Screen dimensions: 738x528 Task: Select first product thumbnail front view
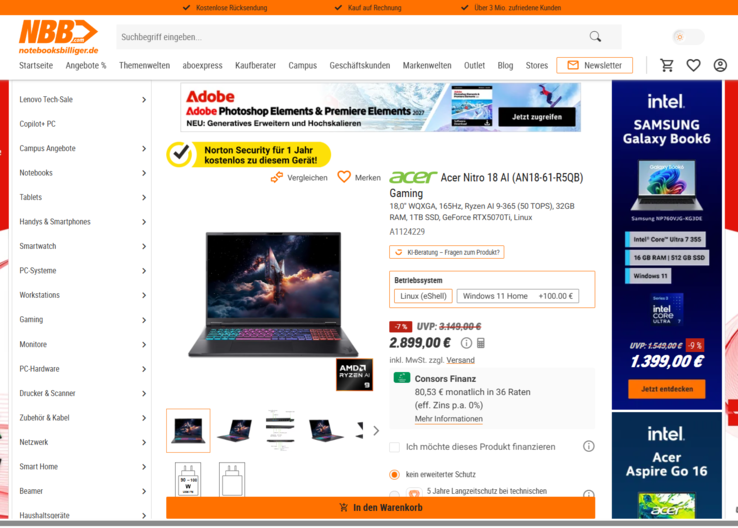point(188,431)
